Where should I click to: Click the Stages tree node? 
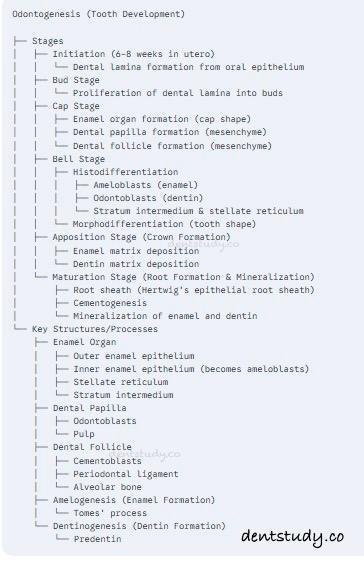click(x=48, y=41)
